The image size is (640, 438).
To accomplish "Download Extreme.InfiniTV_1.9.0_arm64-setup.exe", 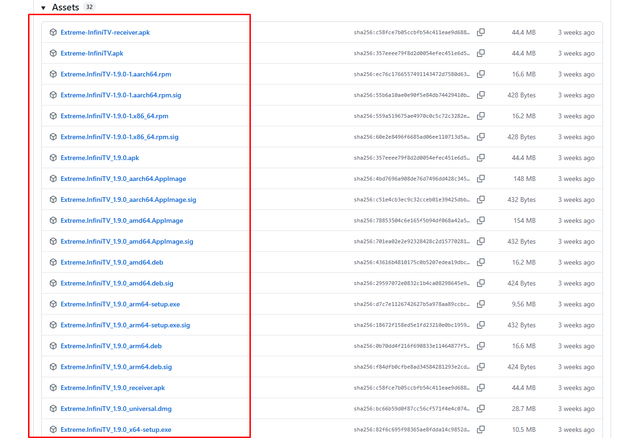I will click(x=120, y=304).
